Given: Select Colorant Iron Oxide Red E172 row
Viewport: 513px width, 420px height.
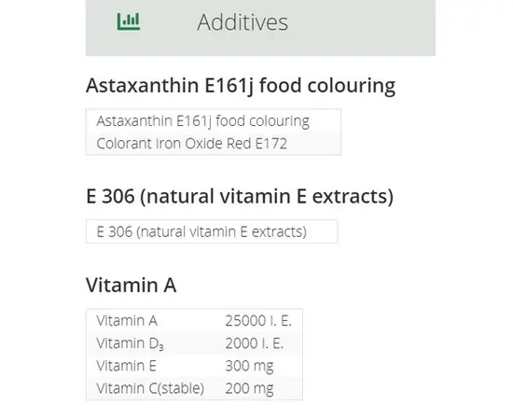Looking at the screenshot, I should [214, 143].
